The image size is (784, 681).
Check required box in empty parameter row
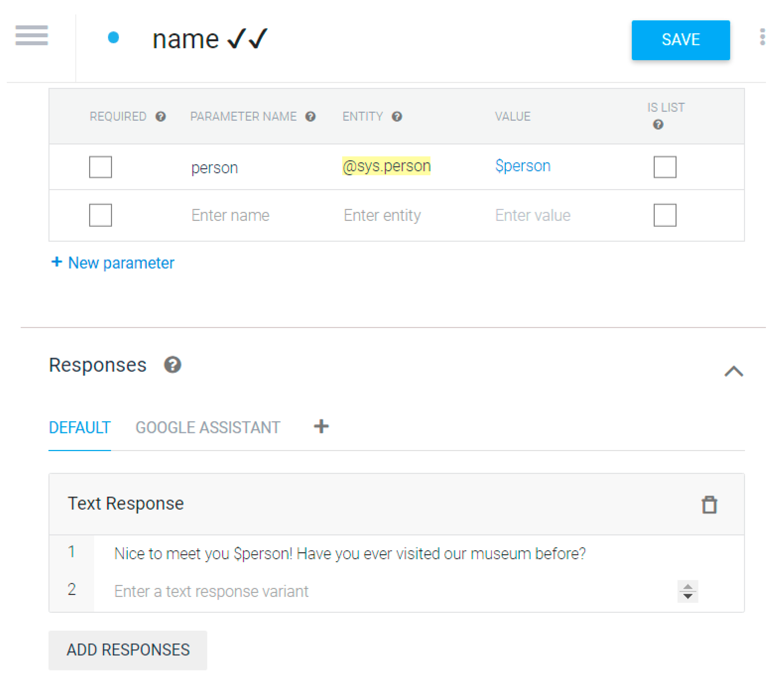pyautogui.click(x=100, y=215)
